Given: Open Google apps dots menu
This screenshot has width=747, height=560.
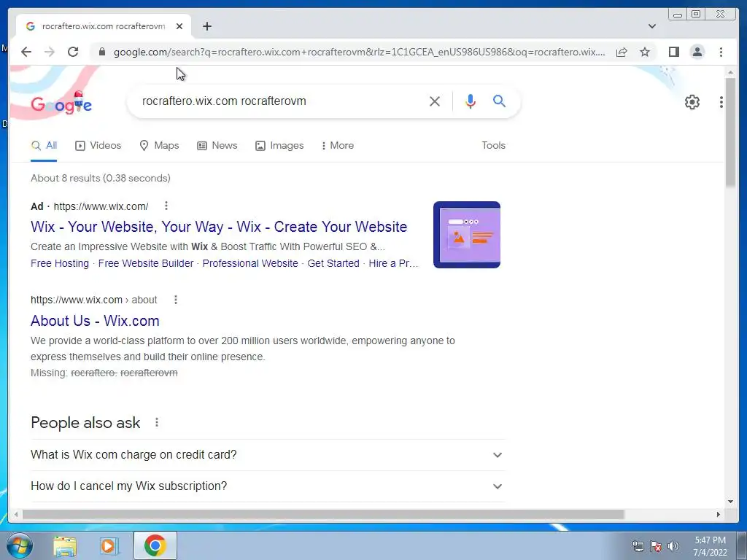Looking at the screenshot, I should [721, 102].
